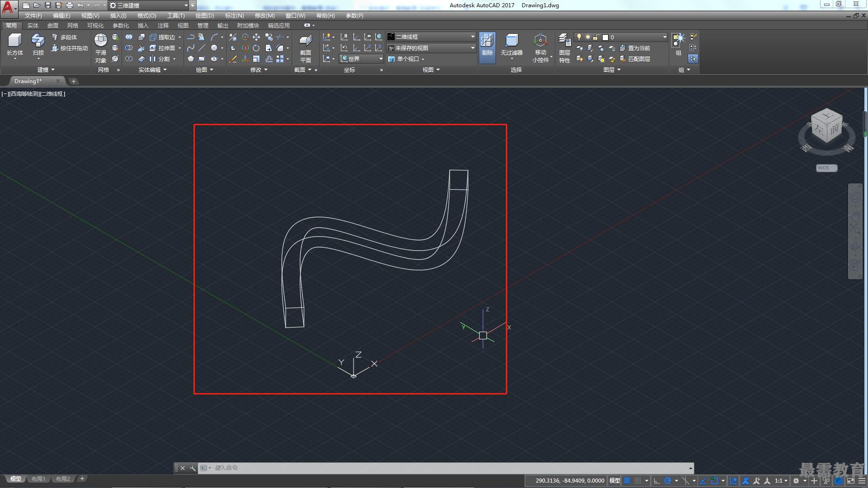Select the Polygon draw tool

191,59
